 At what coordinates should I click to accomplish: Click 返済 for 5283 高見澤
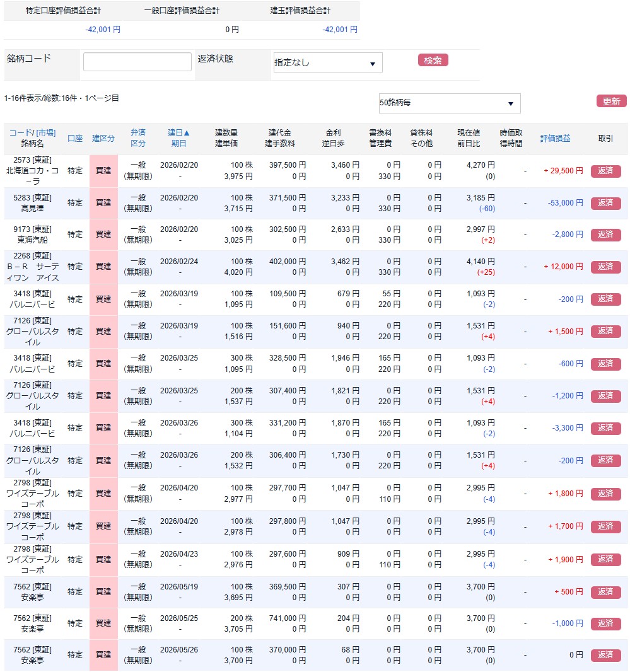pos(605,203)
